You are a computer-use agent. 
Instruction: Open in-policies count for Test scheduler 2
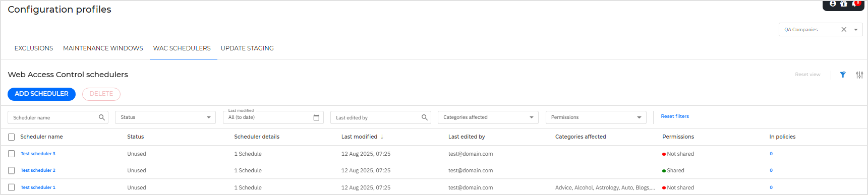pos(771,170)
